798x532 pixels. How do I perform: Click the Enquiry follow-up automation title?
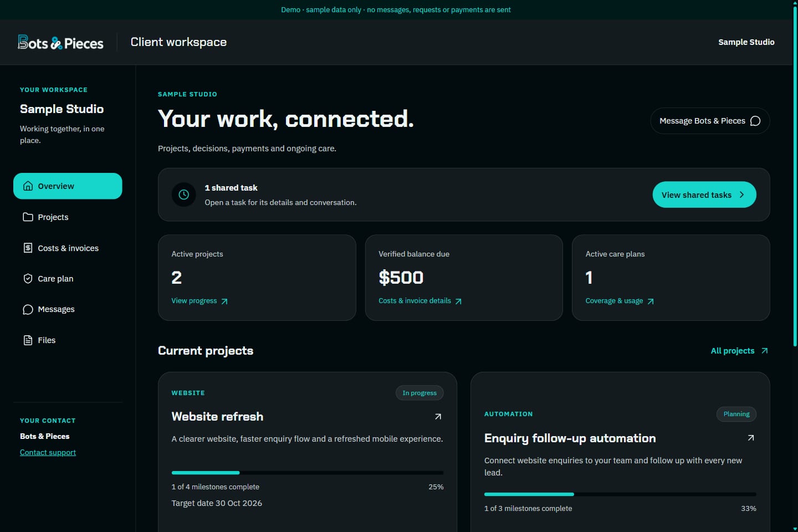(570, 438)
